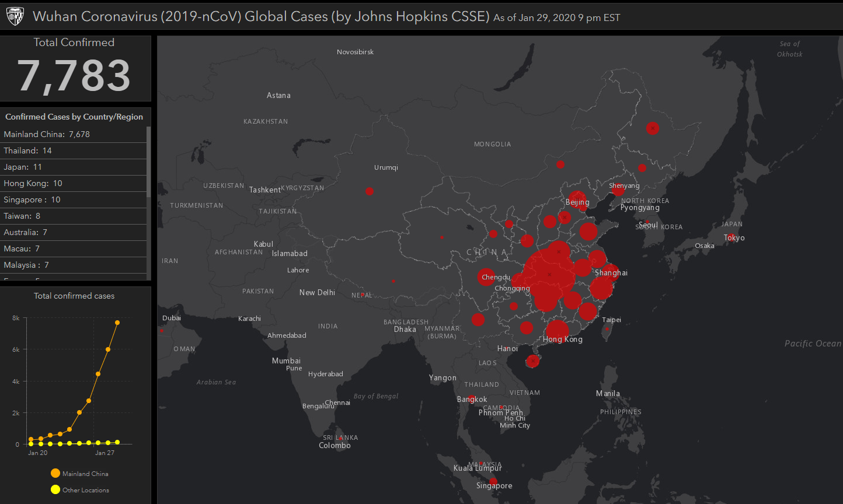
Task: Click the country list scrollbar
Action: click(x=149, y=162)
